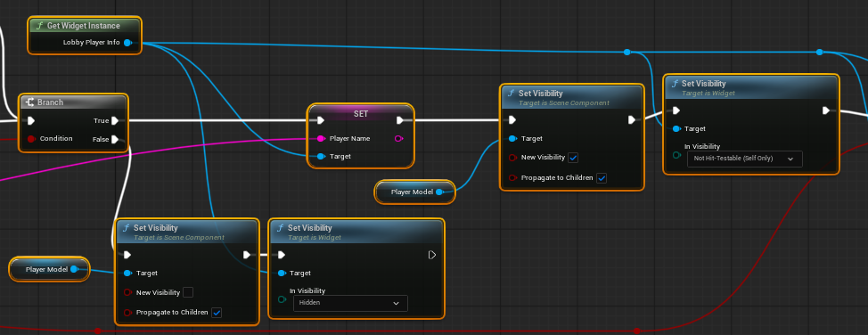
Task: Toggle Propagate to Children under unchecked New Visibility
Action: click(217, 313)
